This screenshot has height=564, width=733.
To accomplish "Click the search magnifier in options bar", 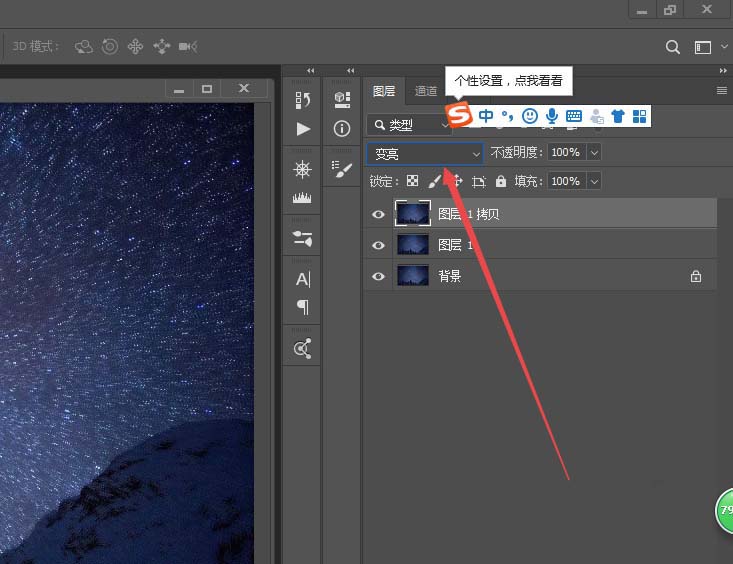I will tap(674, 47).
